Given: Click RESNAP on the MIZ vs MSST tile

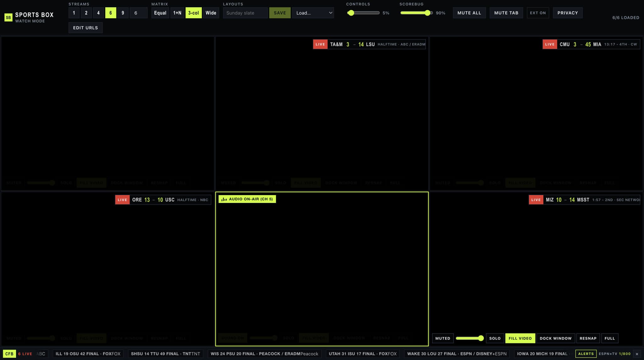Looking at the screenshot, I should (588, 338).
